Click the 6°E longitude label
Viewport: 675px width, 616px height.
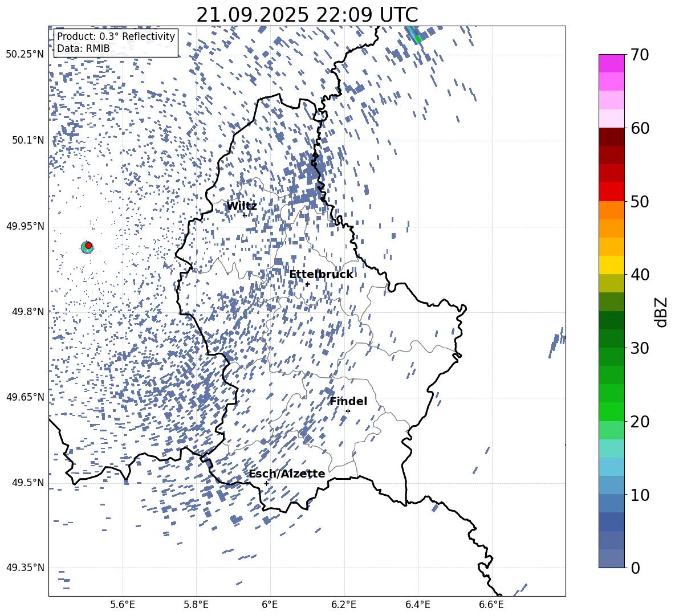point(270,605)
